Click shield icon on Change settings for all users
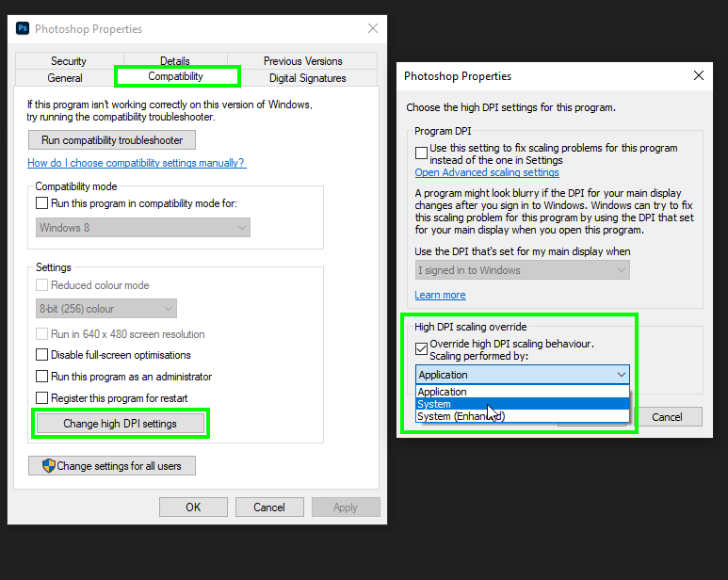Viewport: 728px width, 580px height. tap(49, 465)
